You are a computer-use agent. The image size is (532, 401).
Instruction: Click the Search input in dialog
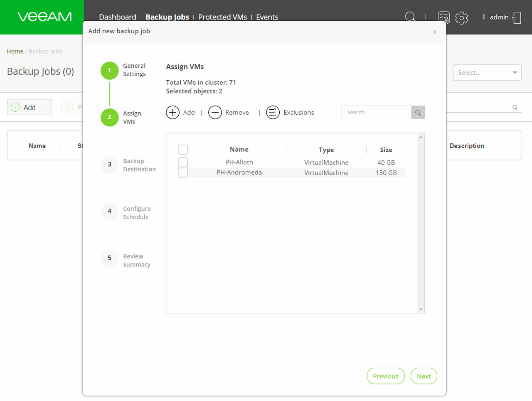[x=376, y=113]
